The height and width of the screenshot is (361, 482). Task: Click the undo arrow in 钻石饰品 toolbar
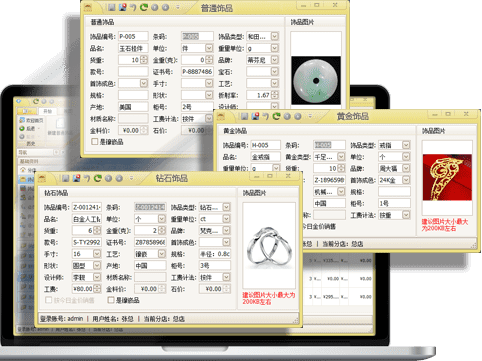tap(87, 178)
